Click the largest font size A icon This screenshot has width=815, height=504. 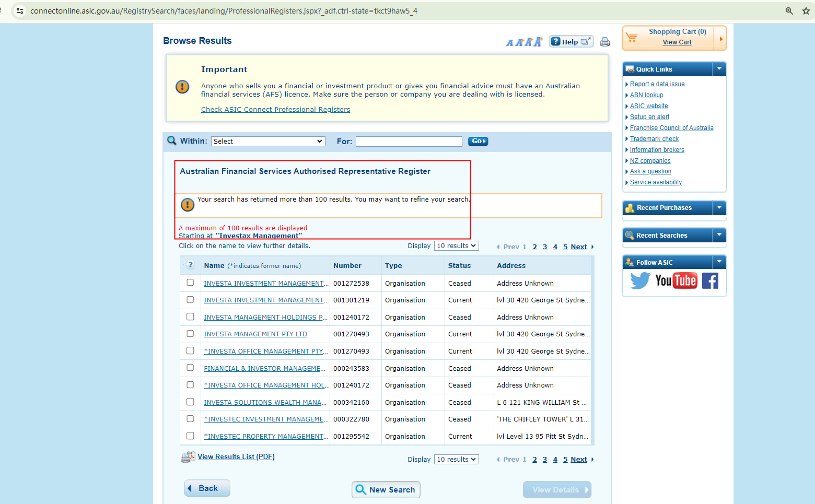coord(538,42)
